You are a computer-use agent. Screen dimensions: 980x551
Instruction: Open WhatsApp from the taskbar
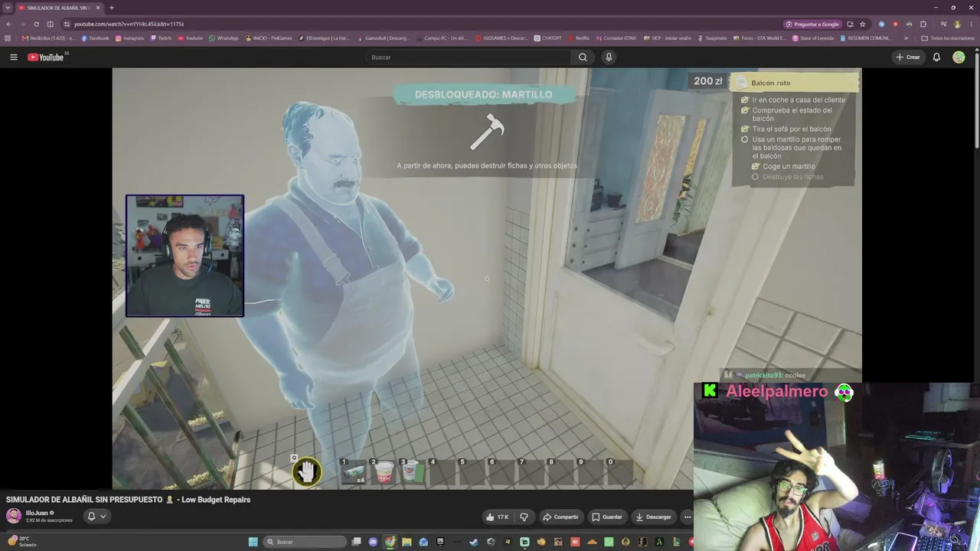(x=609, y=542)
